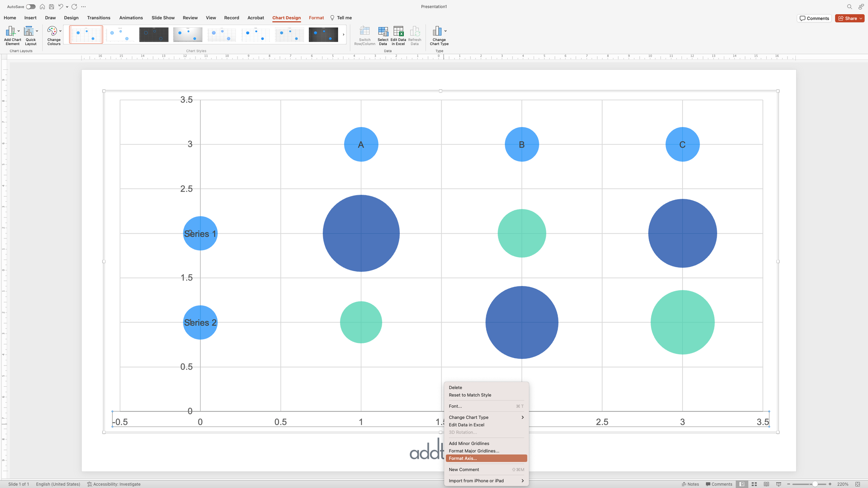Toggle Comments pane in status bar
The width and height of the screenshot is (868, 488).
tap(719, 484)
